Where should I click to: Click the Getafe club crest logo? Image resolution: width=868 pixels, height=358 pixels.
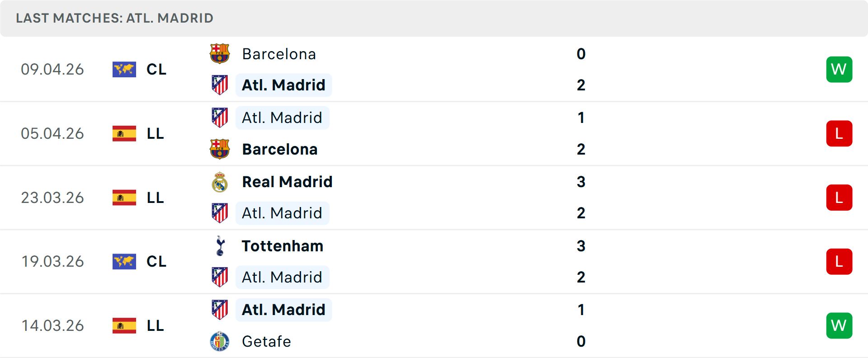coord(220,342)
